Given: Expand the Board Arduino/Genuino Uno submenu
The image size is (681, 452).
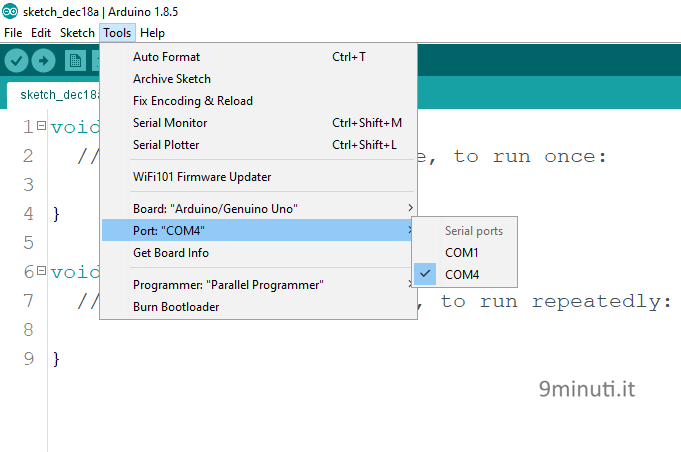Looking at the screenshot, I should click(258, 208).
